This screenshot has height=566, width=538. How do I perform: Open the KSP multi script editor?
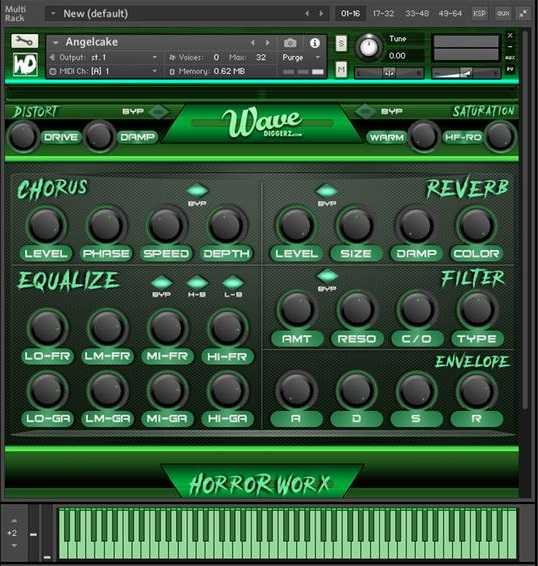click(x=480, y=14)
